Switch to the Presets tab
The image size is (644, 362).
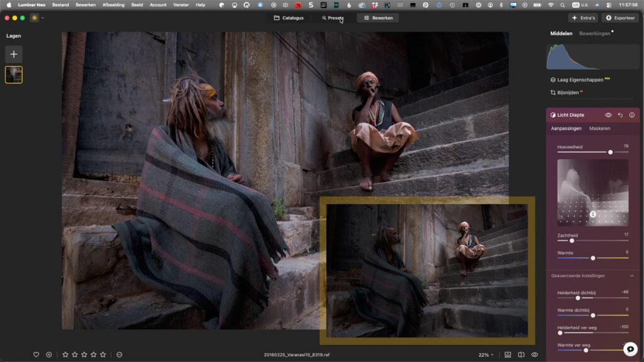click(332, 18)
